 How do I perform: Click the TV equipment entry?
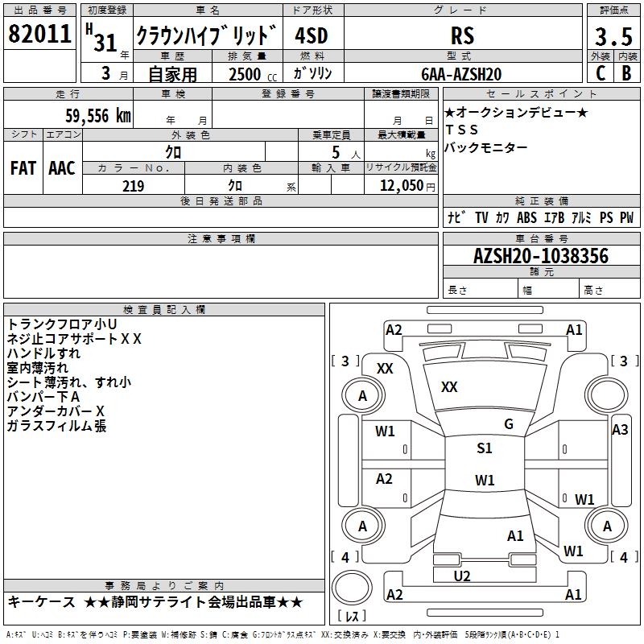[x=481, y=217]
